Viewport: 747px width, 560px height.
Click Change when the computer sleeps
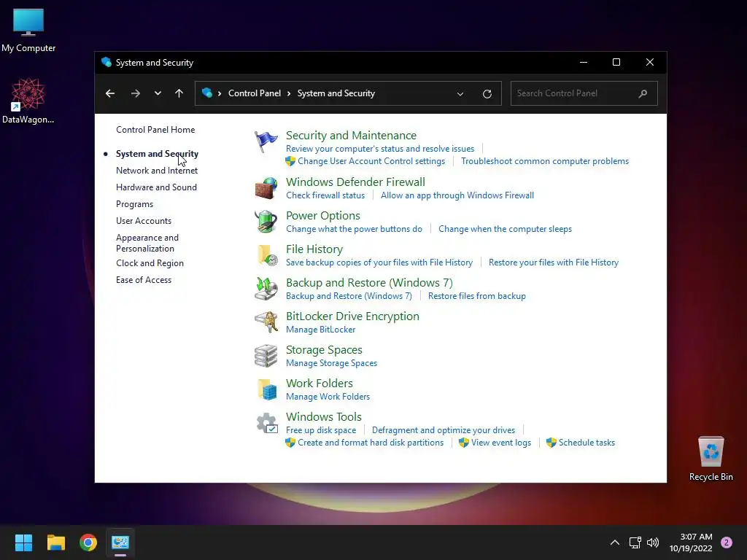[505, 229]
